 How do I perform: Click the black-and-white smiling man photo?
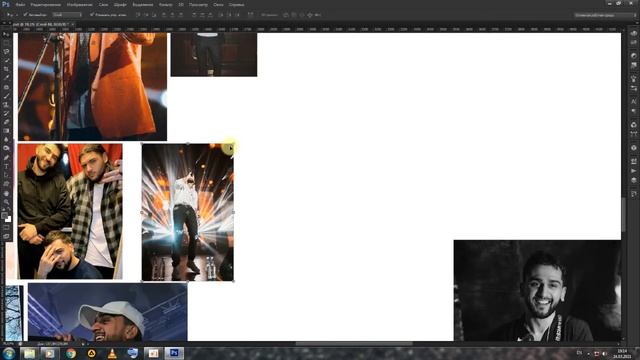pos(538,290)
